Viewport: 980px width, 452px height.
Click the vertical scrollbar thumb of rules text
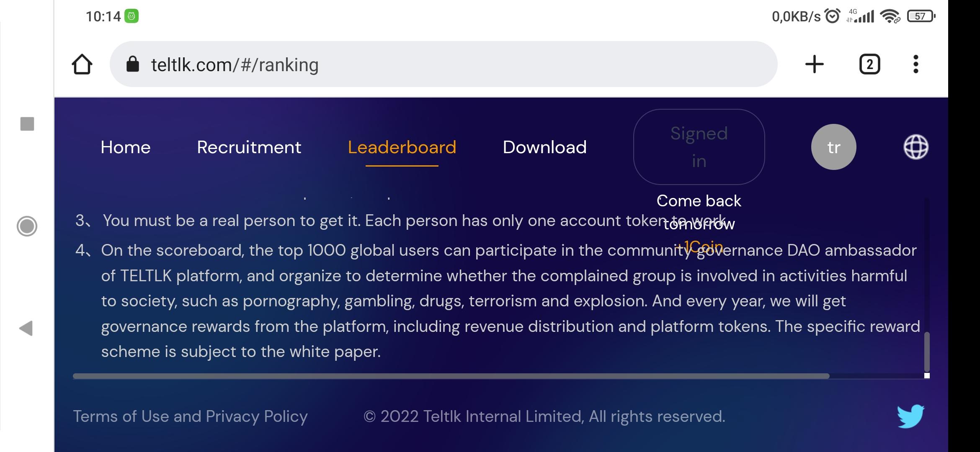point(927,352)
